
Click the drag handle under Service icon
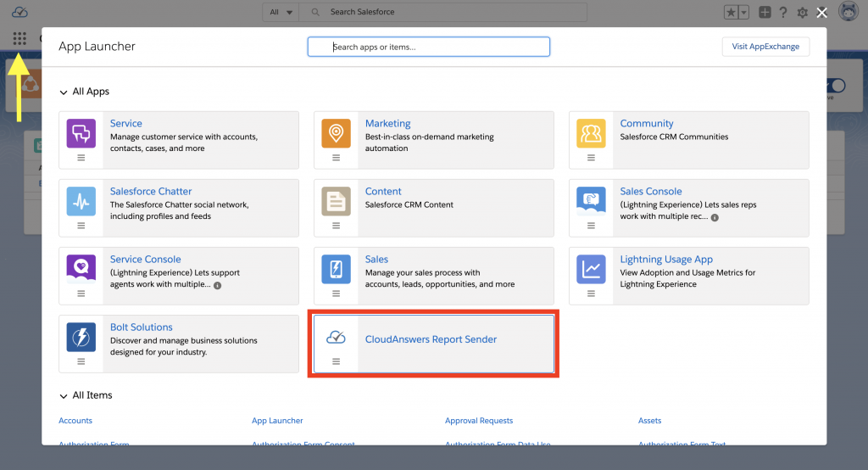point(81,158)
